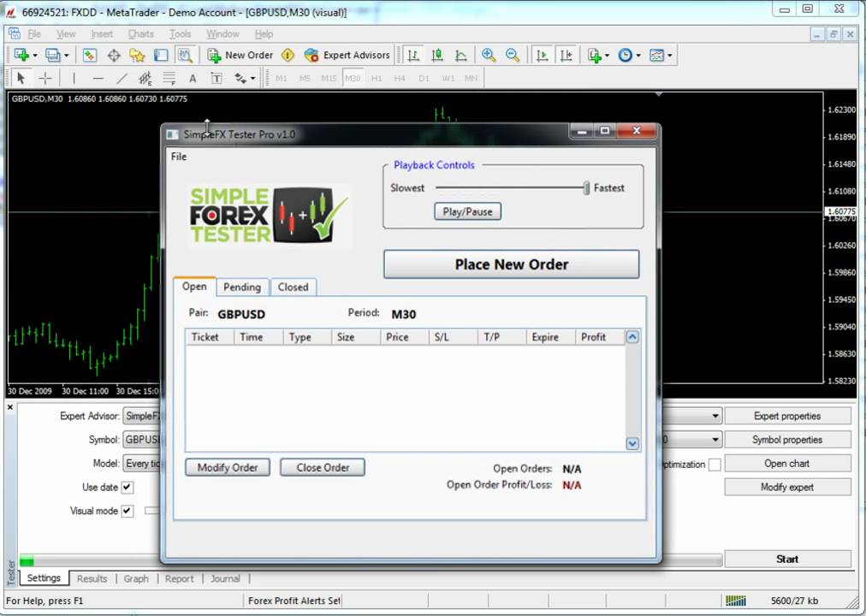
Task: Click the Place New Order button
Action: (512, 264)
